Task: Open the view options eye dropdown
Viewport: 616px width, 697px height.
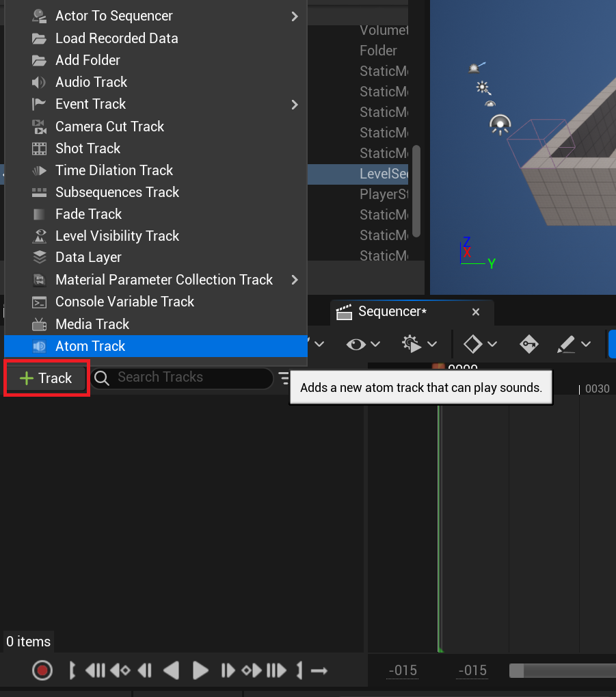Action: [x=363, y=344]
